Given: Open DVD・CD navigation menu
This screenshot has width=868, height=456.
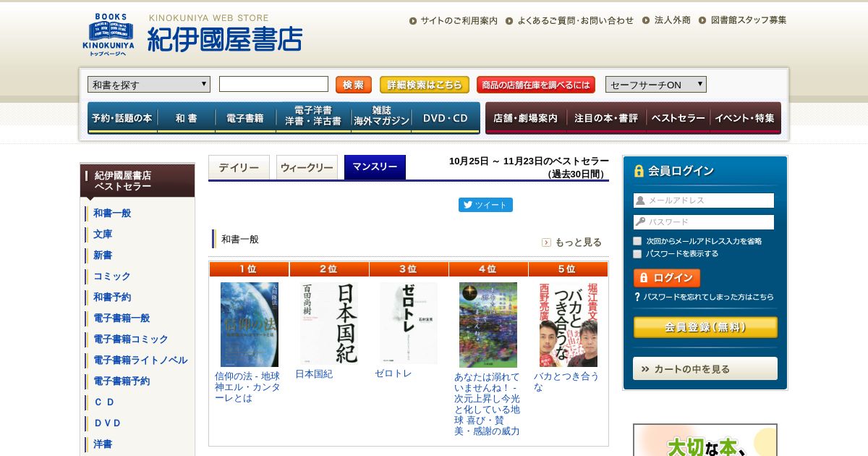Looking at the screenshot, I should point(446,118).
